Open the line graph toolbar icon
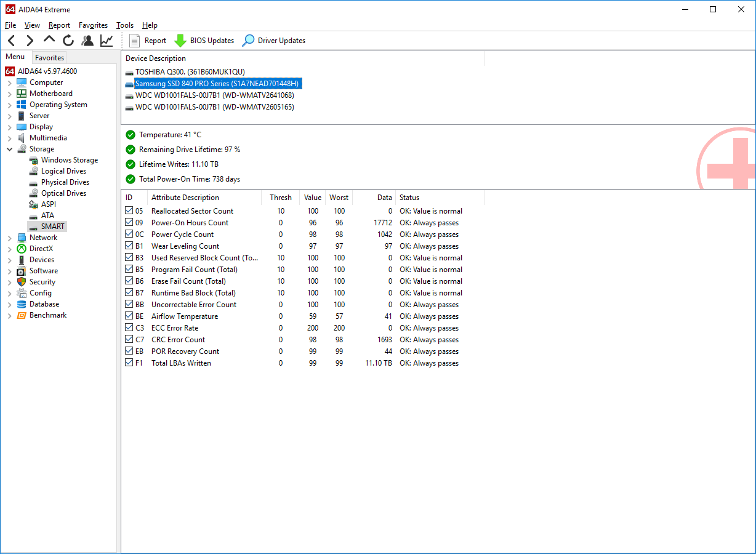This screenshot has height=554, width=756. point(107,41)
